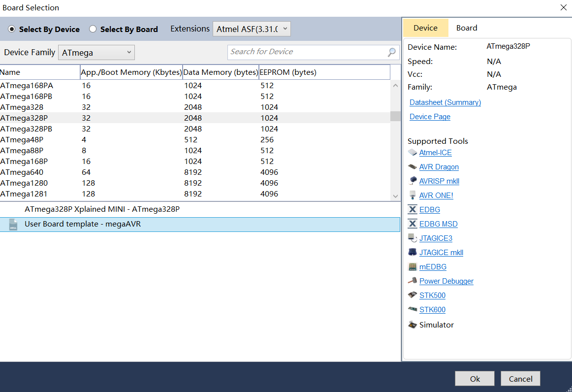Image resolution: width=572 pixels, height=392 pixels.
Task: Select the ATmega168PB device row
Action: pyautogui.click(x=195, y=97)
